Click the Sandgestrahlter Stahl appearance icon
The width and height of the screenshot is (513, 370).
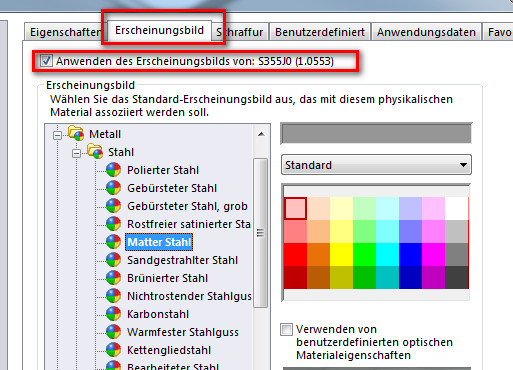pos(113,260)
